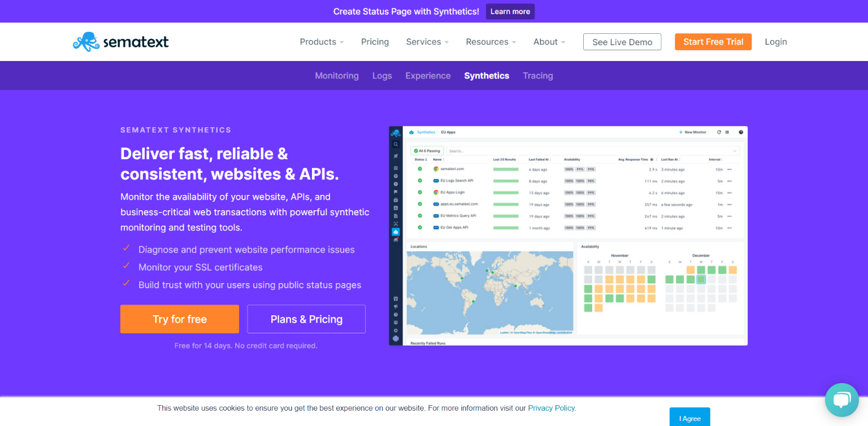Screen dimensions: 868x426
Task: Click the 'EU Metrics Query API' monitor name
Action: [458, 216]
